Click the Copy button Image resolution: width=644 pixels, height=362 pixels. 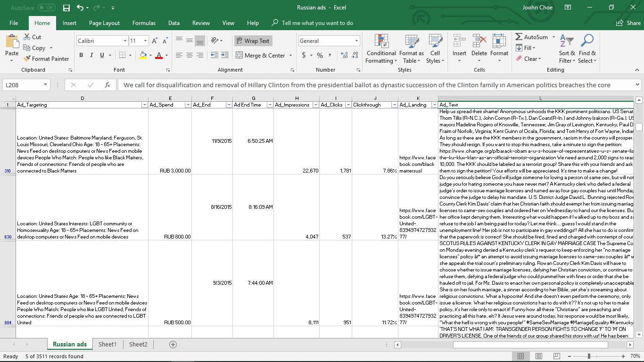[x=34, y=48]
